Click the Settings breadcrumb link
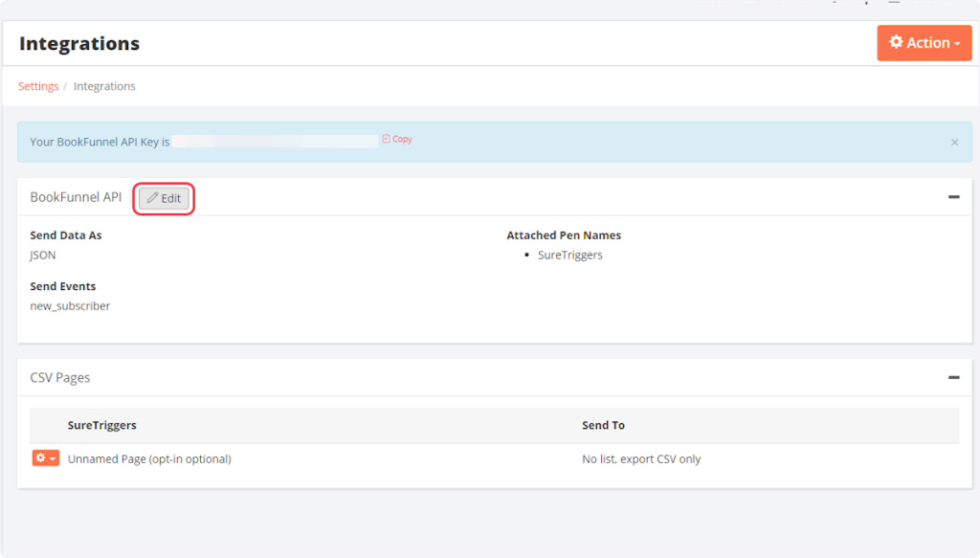Viewport: 980px width, 558px height. pyautogui.click(x=38, y=86)
